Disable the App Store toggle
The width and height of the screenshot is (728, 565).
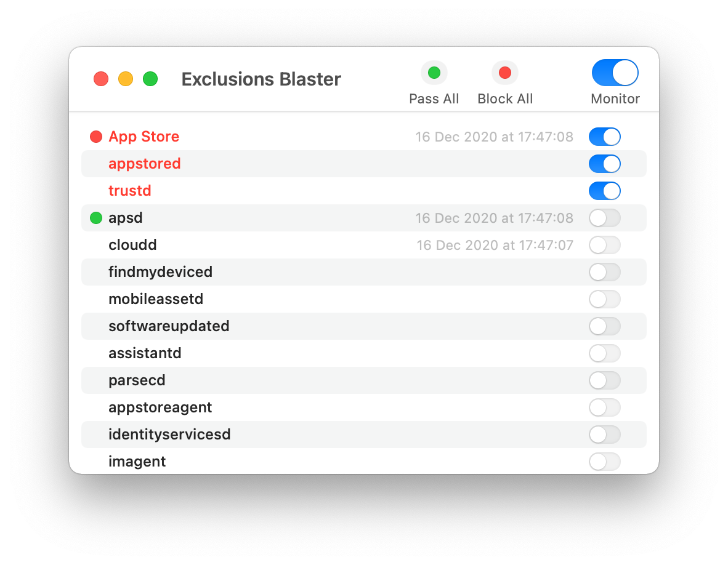(x=604, y=137)
